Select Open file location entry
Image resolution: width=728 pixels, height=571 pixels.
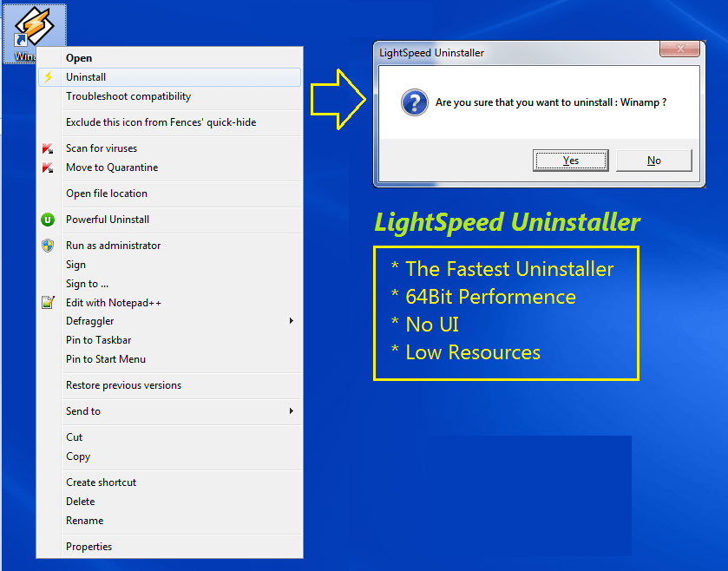pos(107,194)
